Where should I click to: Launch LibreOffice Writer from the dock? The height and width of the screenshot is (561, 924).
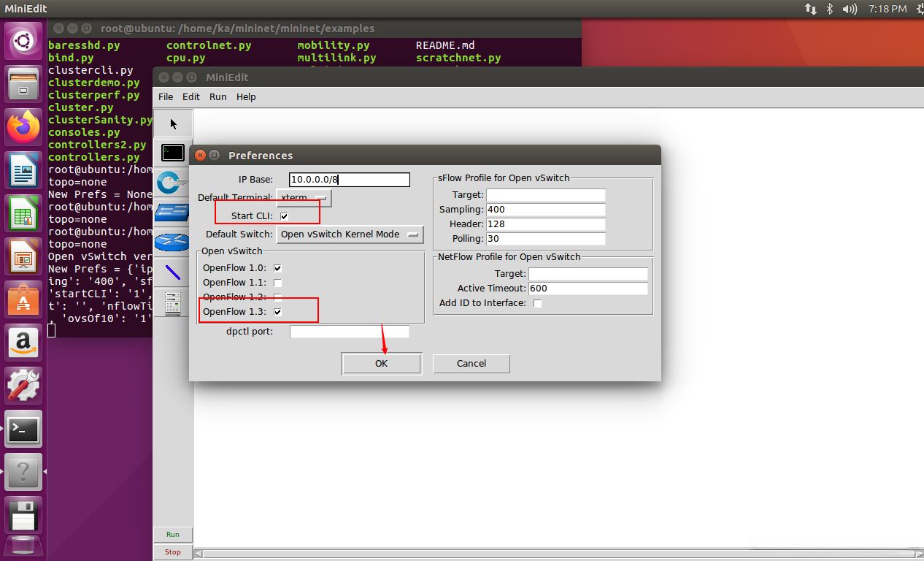[x=24, y=170]
